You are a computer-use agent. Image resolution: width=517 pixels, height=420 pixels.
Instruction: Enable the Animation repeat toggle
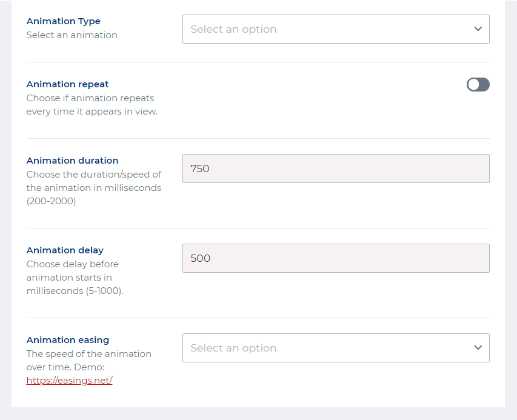[478, 85]
